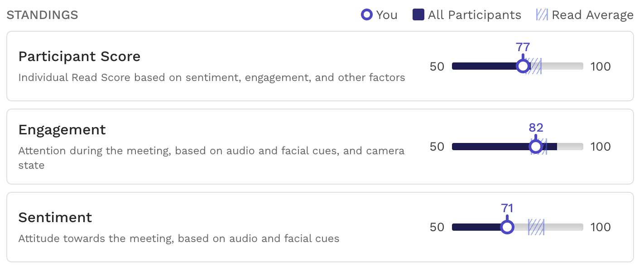This screenshot has height=266, width=644.
Task: Click the hatched Read Average marker on Participant Score bar
Action: (x=534, y=66)
